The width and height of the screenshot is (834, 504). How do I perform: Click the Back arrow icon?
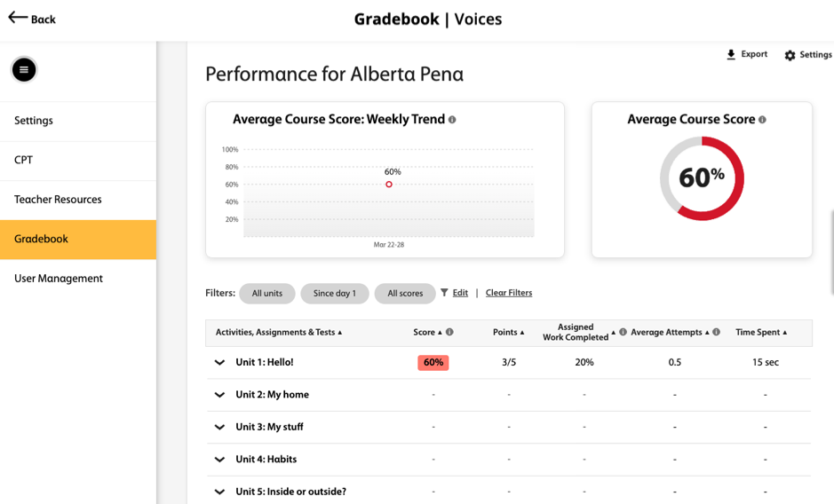click(18, 18)
